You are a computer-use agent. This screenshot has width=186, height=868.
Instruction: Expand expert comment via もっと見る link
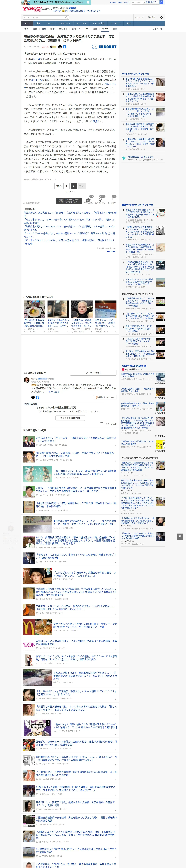pos(54,392)
